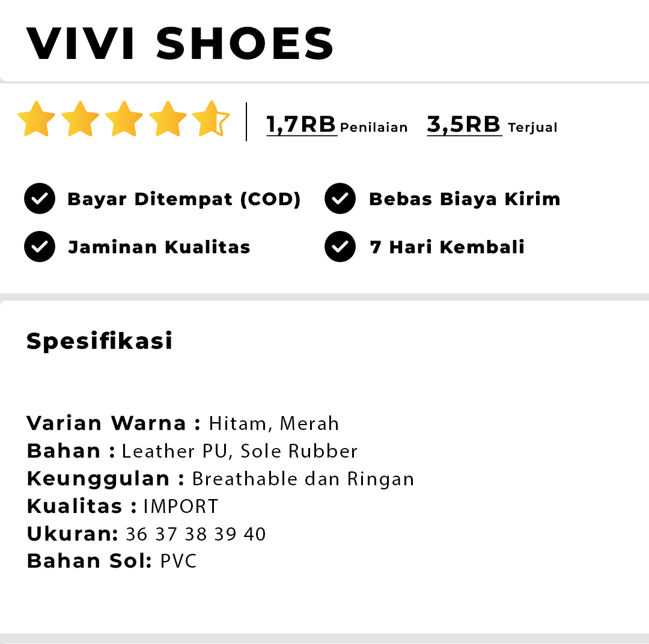Click the Bahan Sol: PVC line
Image resolution: width=649 pixels, height=644 pixels.
coord(112,561)
